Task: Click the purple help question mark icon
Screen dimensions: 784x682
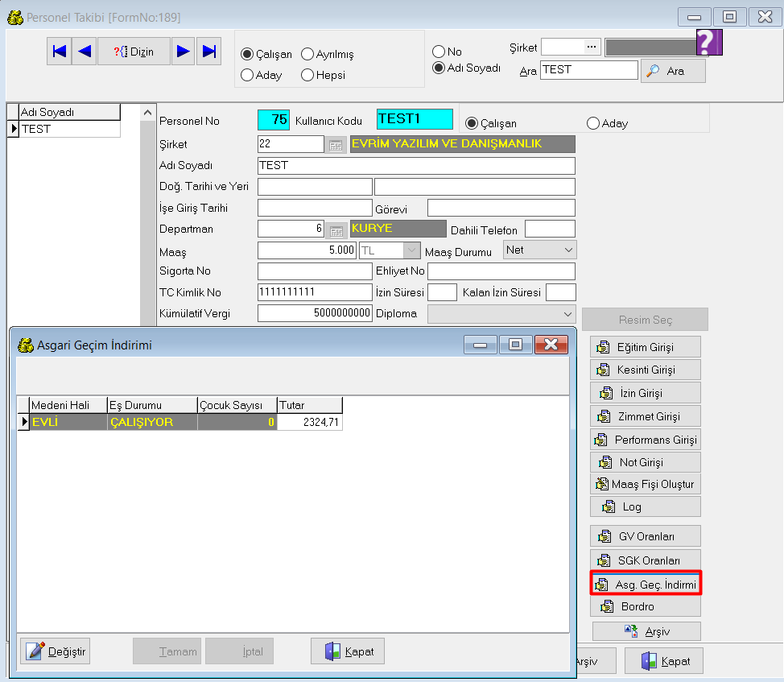Action: 709,42
